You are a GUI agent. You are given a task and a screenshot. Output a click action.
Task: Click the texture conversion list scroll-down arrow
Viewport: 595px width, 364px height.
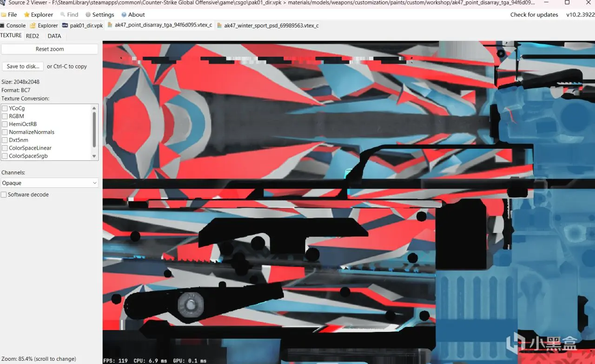coord(94,156)
